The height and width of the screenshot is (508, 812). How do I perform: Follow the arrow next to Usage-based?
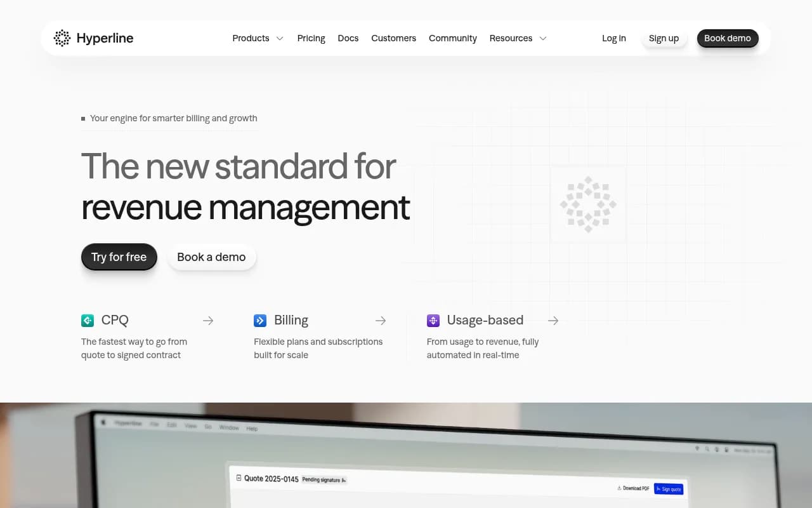click(553, 321)
